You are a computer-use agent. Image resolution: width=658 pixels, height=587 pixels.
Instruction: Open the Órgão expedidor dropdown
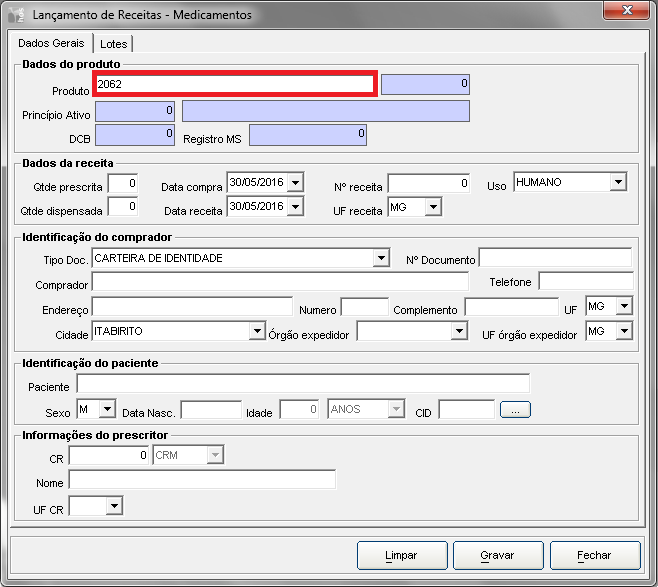pyautogui.click(x=459, y=331)
